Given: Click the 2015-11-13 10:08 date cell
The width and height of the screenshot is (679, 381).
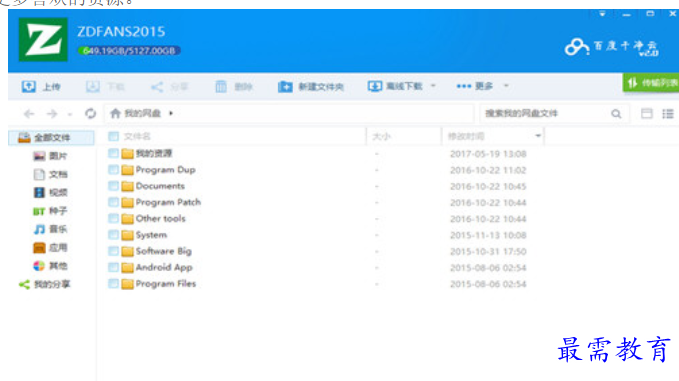Looking at the screenshot, I should [x=488, y=235].
